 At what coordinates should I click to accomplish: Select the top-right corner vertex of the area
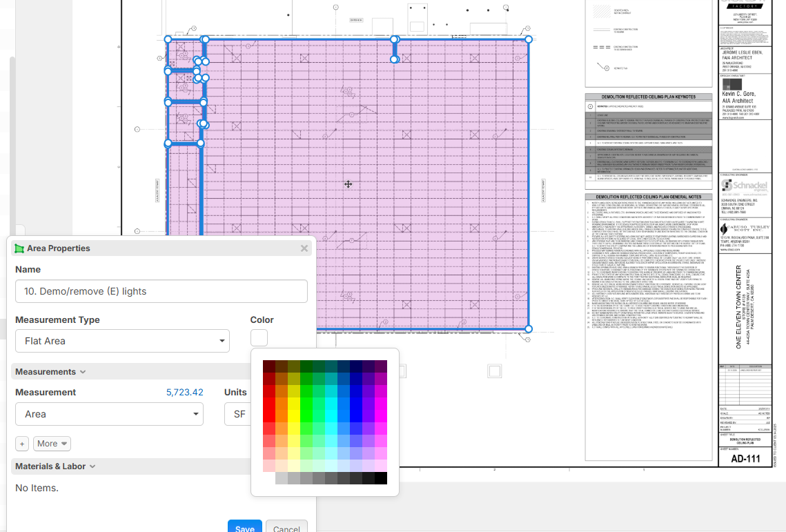click(529, 39)
